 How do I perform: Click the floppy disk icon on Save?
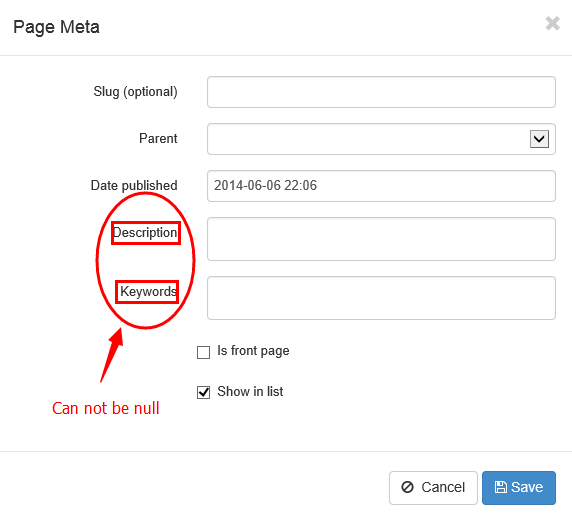click(500, 487)
